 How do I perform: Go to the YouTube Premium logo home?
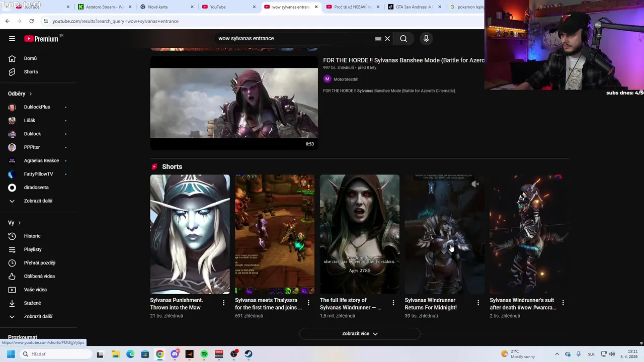[41, 39]
